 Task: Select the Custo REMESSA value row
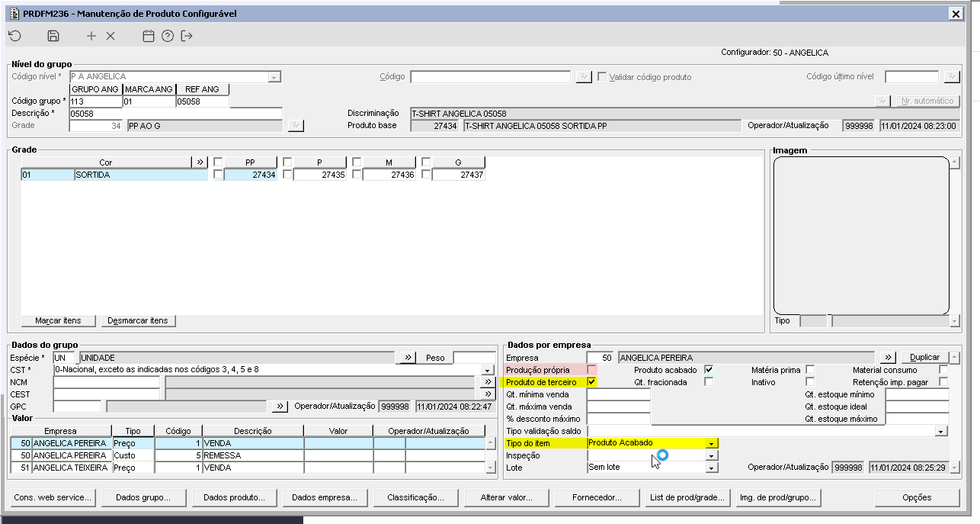click(248, 455)
